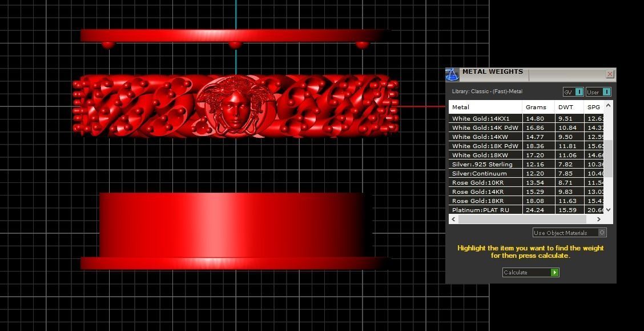Select the White Gold:18K PdW row

click(526, 146)
